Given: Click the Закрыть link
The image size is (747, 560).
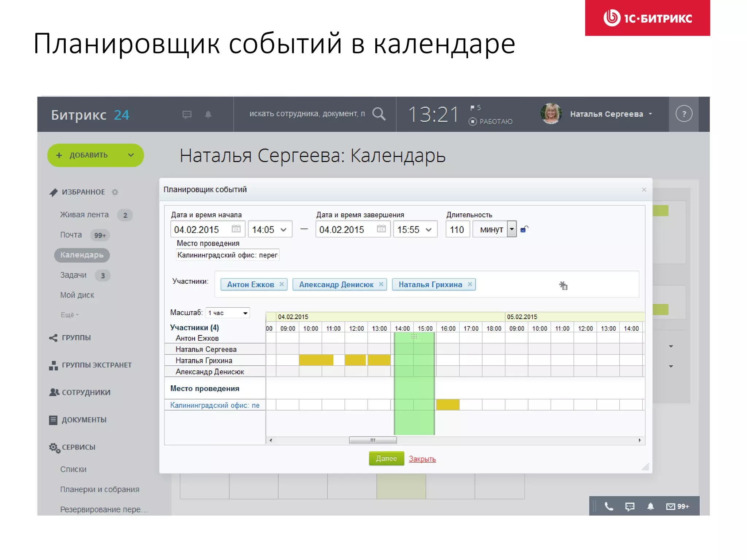Looking at the screenshot, I should pos(422,459).
